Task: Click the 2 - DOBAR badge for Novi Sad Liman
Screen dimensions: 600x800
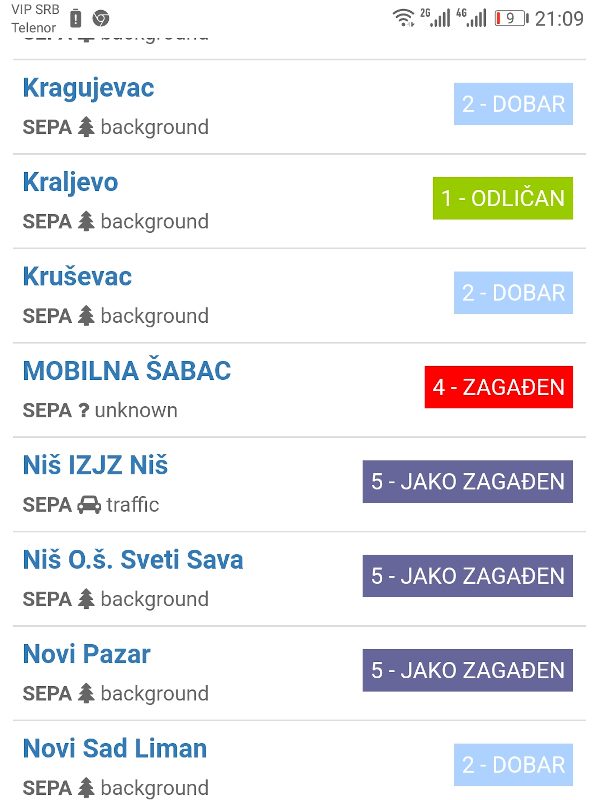Action: pyautogui.click(x=513, y=765)
